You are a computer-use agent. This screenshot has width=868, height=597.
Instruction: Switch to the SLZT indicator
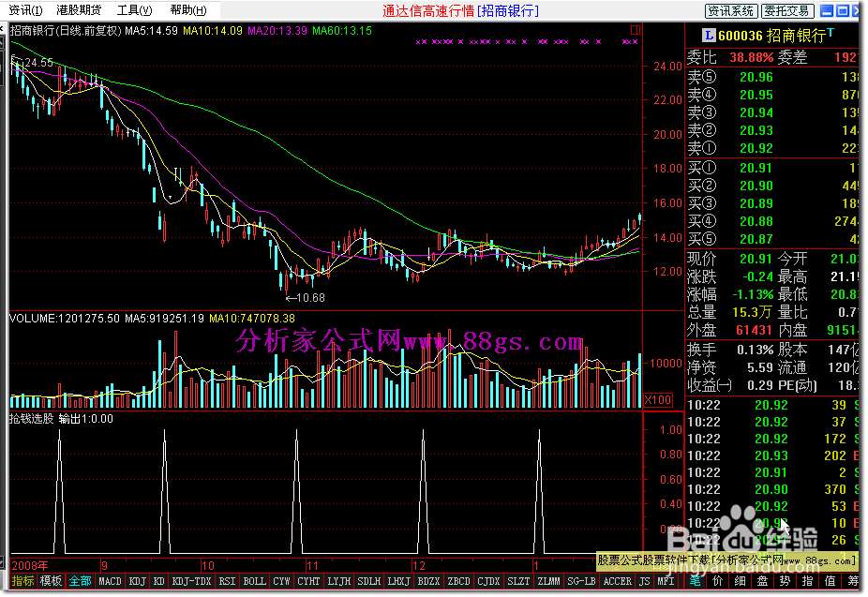tap(518, 581)
